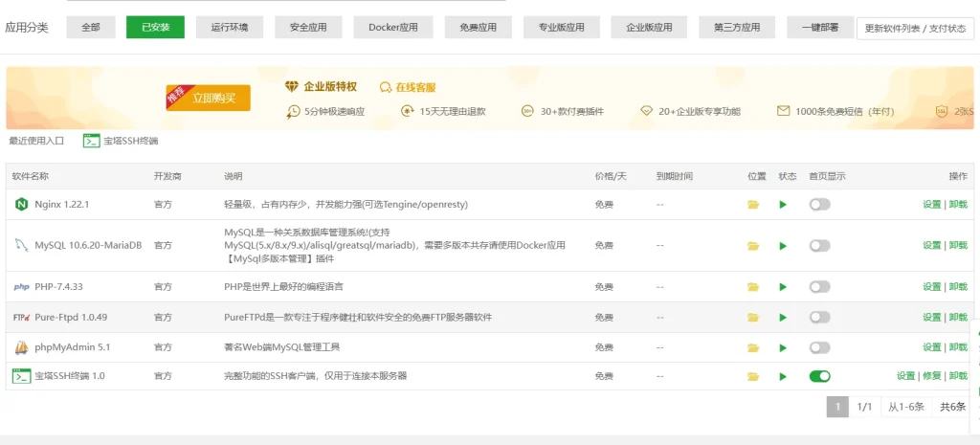Click the Pure-Ftpd status arrow

tap(783, 318)
